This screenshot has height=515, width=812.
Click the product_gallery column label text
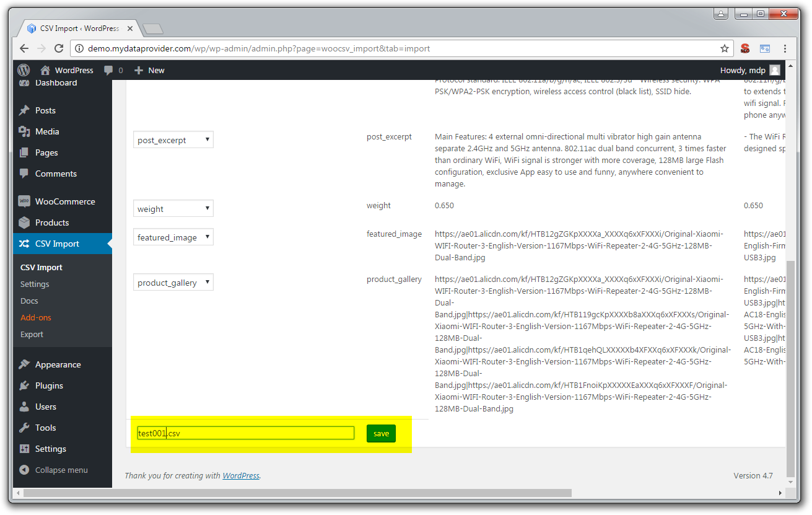point(394,279)
